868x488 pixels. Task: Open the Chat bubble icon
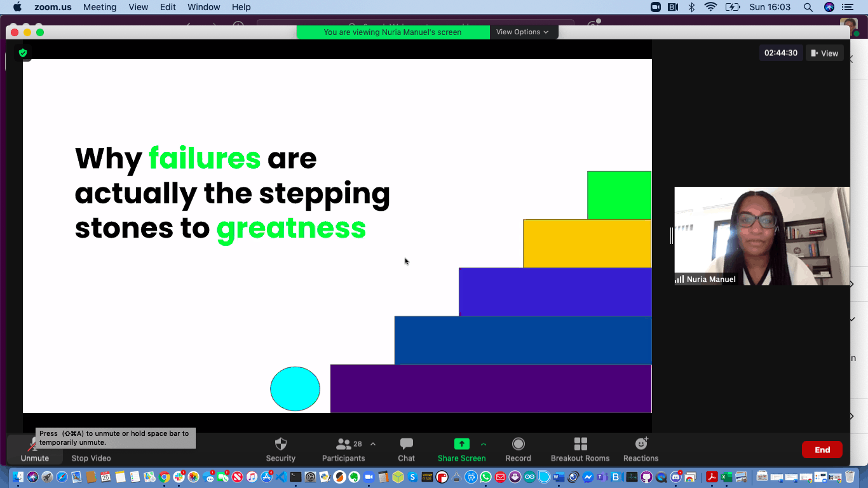pyautogui.click(x=407, y=444)
